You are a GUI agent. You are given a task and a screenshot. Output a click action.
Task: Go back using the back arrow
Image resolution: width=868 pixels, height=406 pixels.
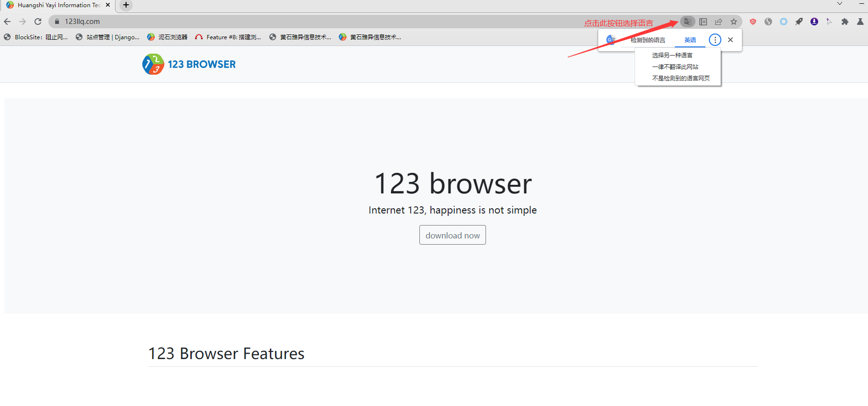pyautogui.click(x=7, y=22)
